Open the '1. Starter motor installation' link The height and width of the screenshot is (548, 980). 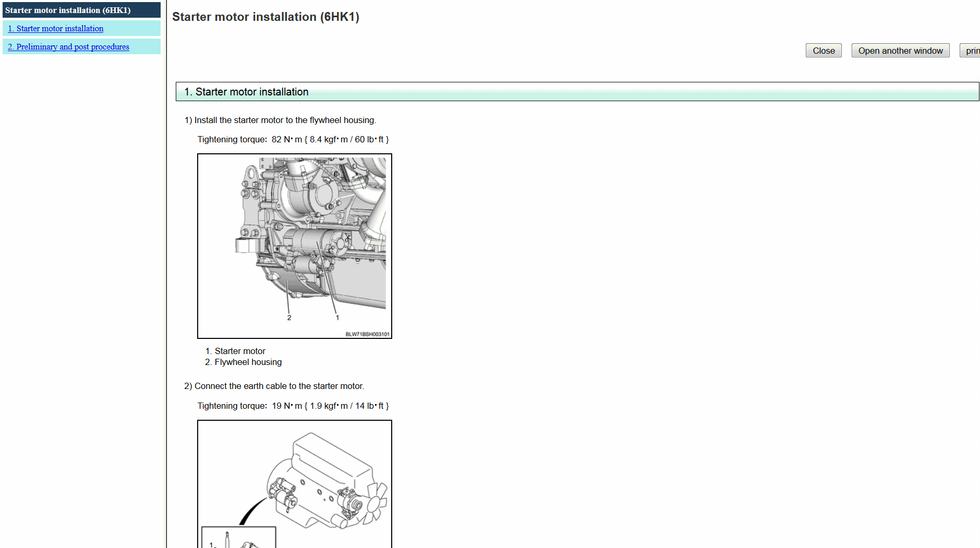55,29
